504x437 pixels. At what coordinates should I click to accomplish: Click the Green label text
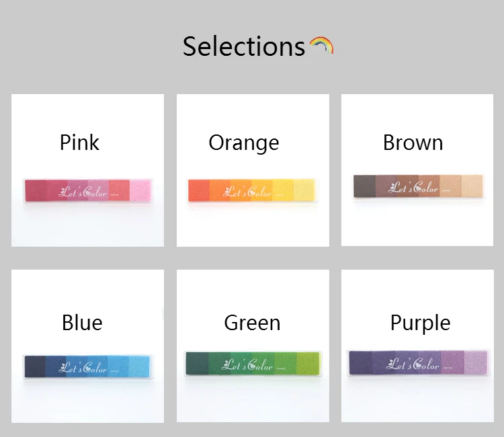pos(252,323)
